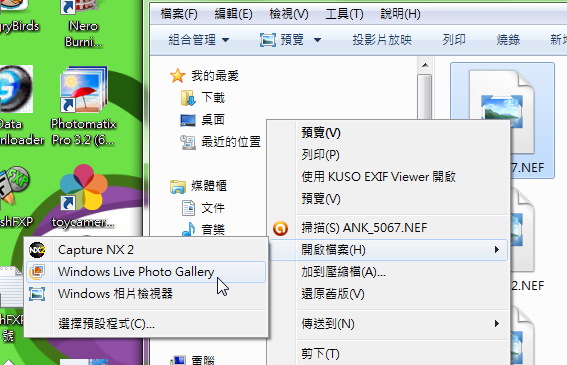This screenshot has height=365, width=567.
Task: Scan ANK_5067.NEF via 掃描(S)
Action: [389, 228]
